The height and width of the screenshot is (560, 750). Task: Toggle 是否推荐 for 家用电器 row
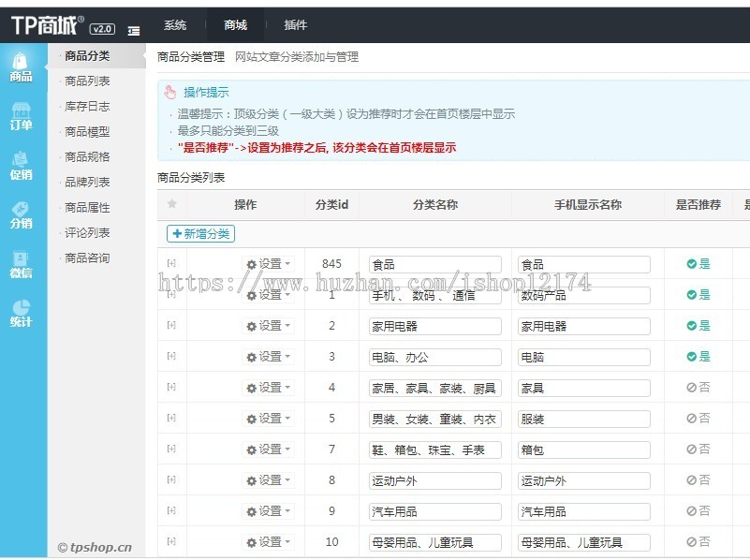[699, 326]
